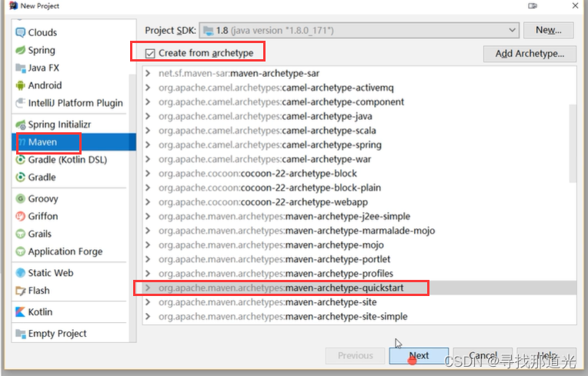Click the Help button

tap(546, 355)
